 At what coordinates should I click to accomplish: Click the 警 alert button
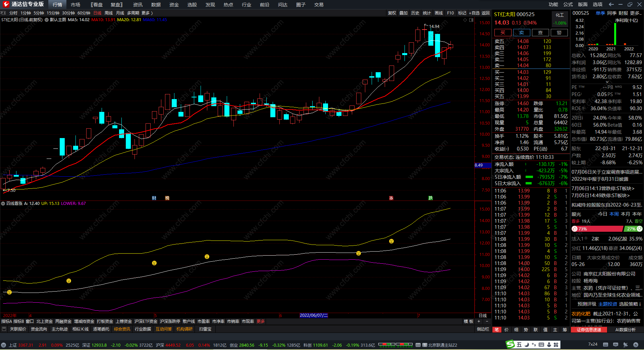559,33
